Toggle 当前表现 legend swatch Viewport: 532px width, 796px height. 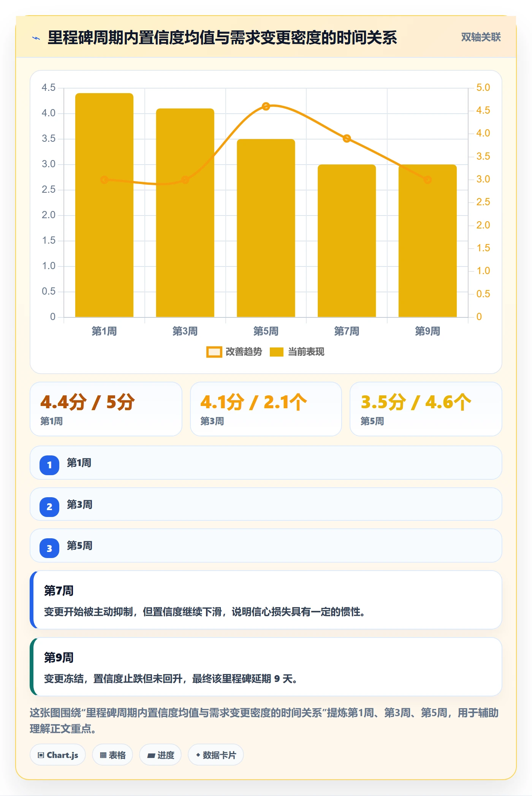pyautogui.click(x=276, y=352)
